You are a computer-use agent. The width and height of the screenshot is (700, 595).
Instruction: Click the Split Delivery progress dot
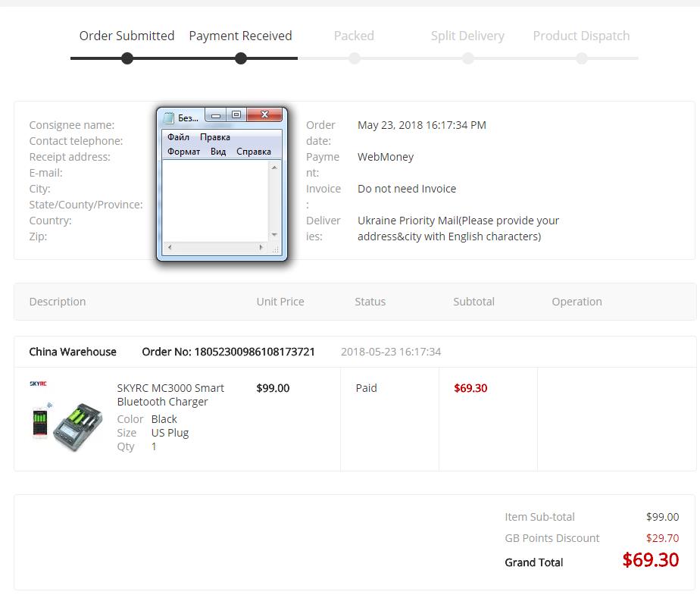click(x=468, y=58)
